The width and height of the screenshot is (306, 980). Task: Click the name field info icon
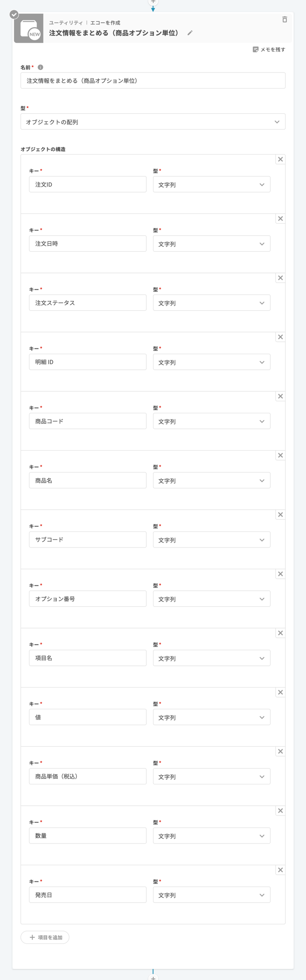coord(40,67)
